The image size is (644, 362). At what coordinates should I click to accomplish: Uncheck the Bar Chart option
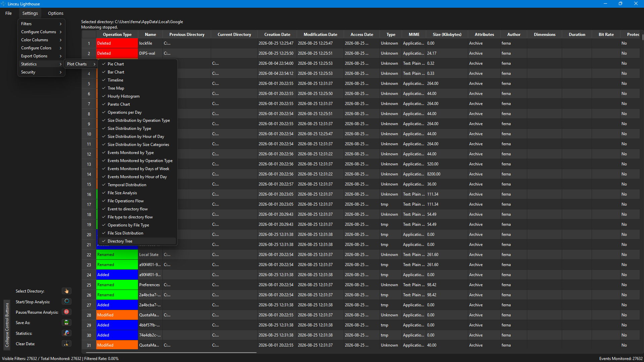(138, 72)
